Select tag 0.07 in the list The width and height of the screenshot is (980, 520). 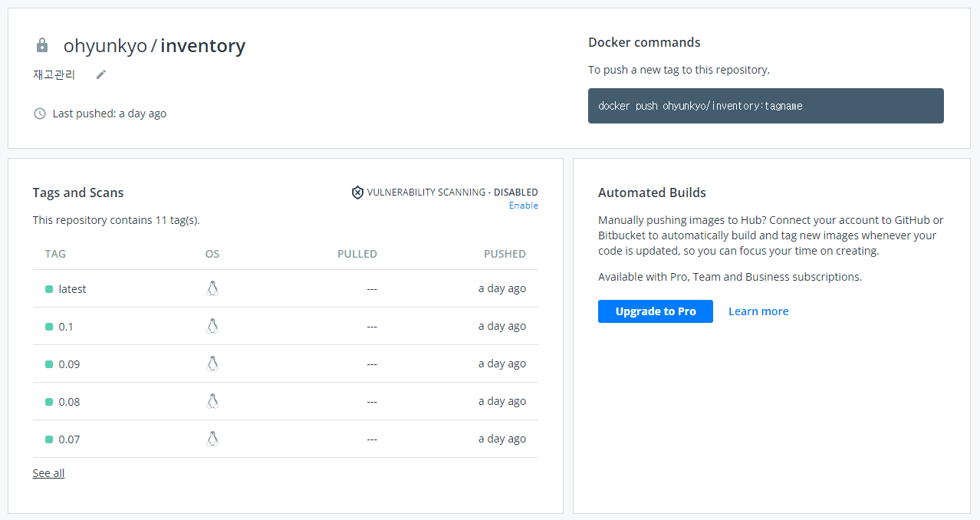pos(69,439)
